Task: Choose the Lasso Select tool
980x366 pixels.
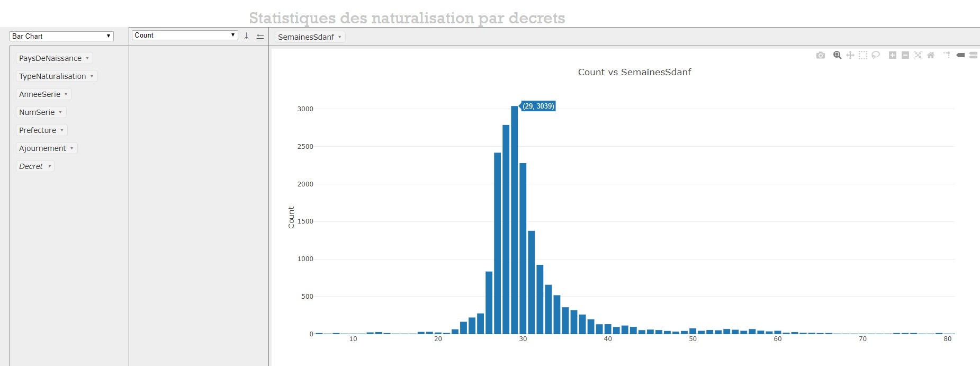Action: point(876,55)
